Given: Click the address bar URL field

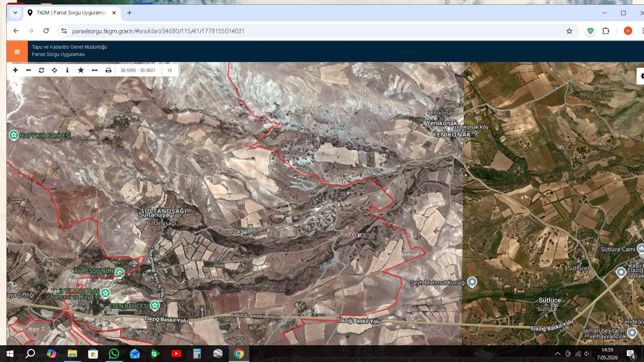Looking at the screenshot, I should [x=158, y=31].
